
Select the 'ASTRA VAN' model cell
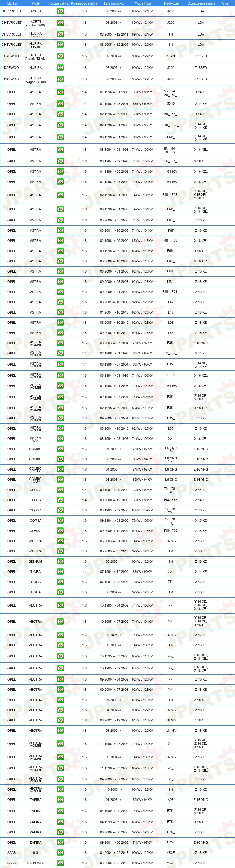tap(35, 439)
